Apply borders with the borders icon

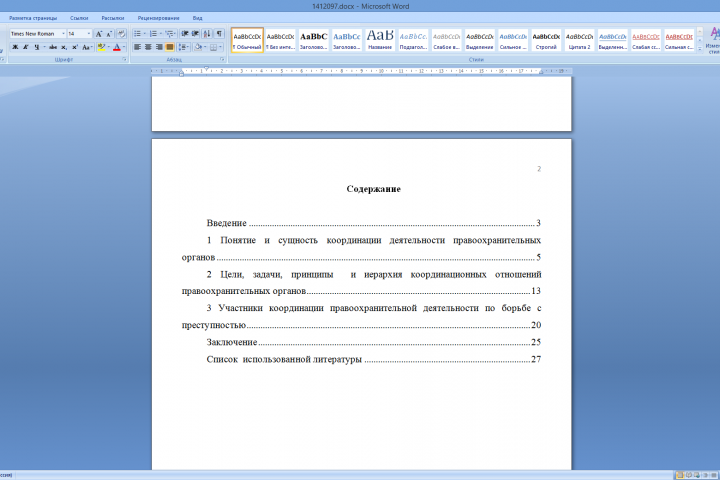[214, 47]
